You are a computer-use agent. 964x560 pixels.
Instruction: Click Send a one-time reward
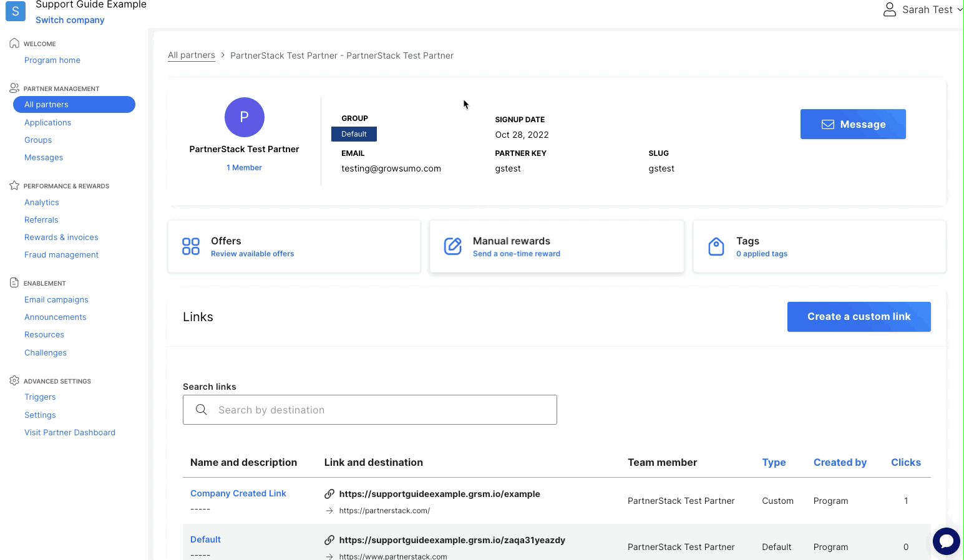click(517, 254)
